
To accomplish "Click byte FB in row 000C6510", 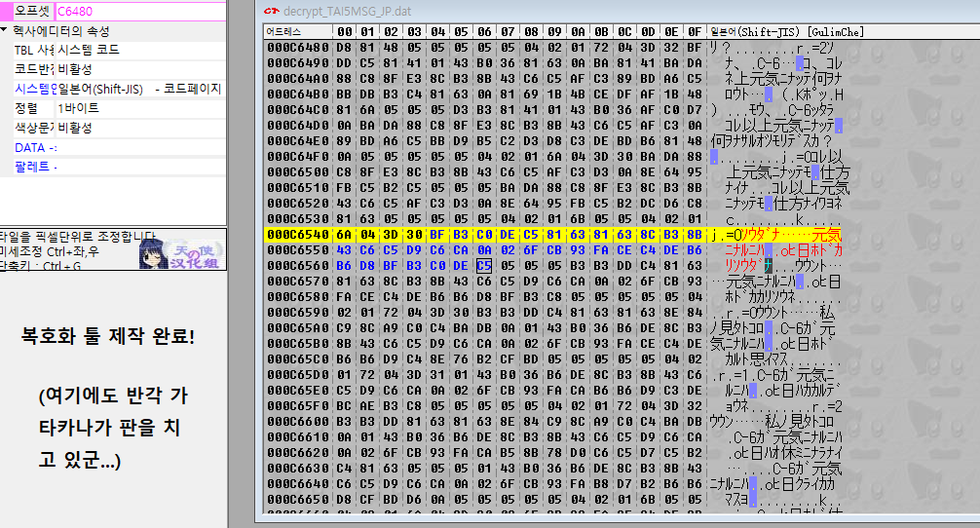I will point(345,188).
